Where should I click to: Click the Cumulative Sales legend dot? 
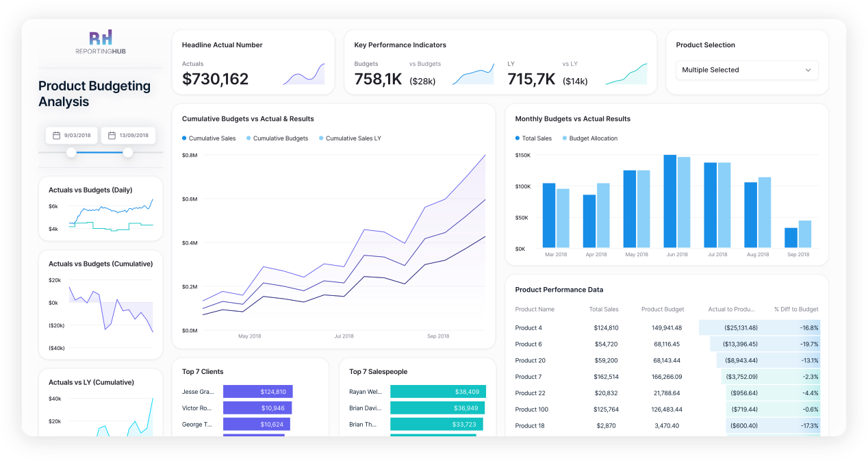click(183, 138)
